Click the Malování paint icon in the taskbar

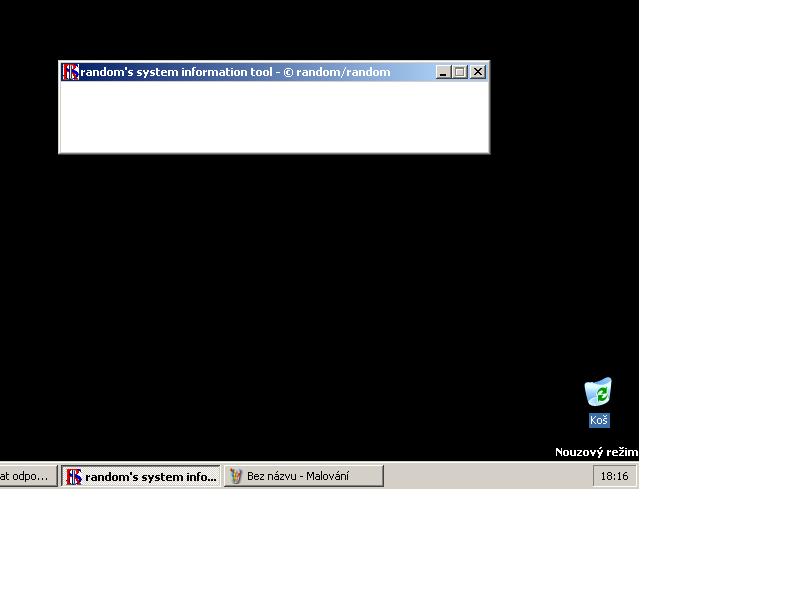pyautogui.click(x=236, y=477)
